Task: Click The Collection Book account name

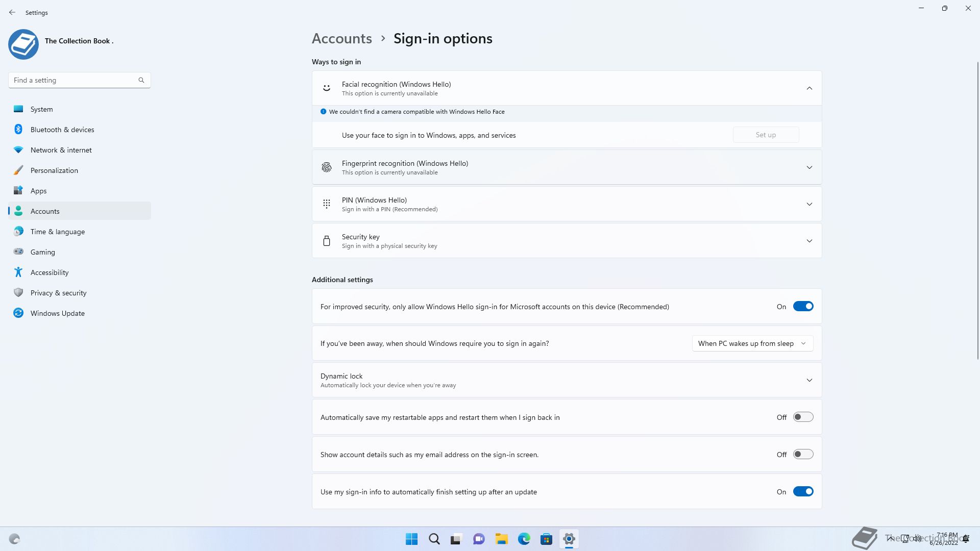Action: pyautogui.click(x=79, y=41)
